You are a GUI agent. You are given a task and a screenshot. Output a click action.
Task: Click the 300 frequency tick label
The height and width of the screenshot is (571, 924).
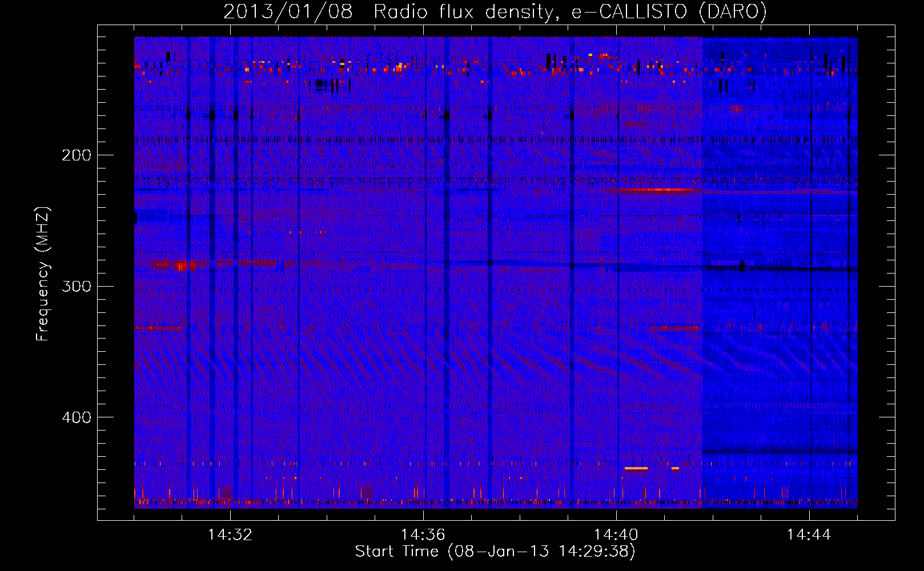[x=77, y=286]
